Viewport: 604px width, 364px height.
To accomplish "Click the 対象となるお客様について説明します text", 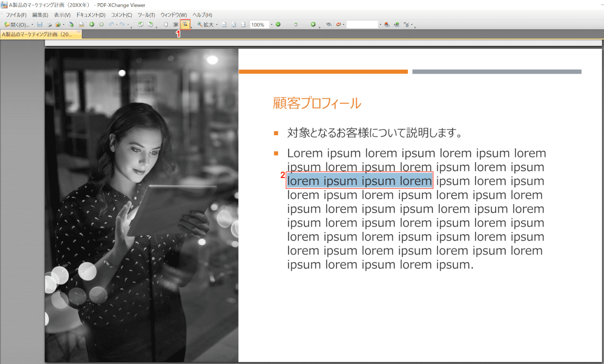I will [375, 133].
